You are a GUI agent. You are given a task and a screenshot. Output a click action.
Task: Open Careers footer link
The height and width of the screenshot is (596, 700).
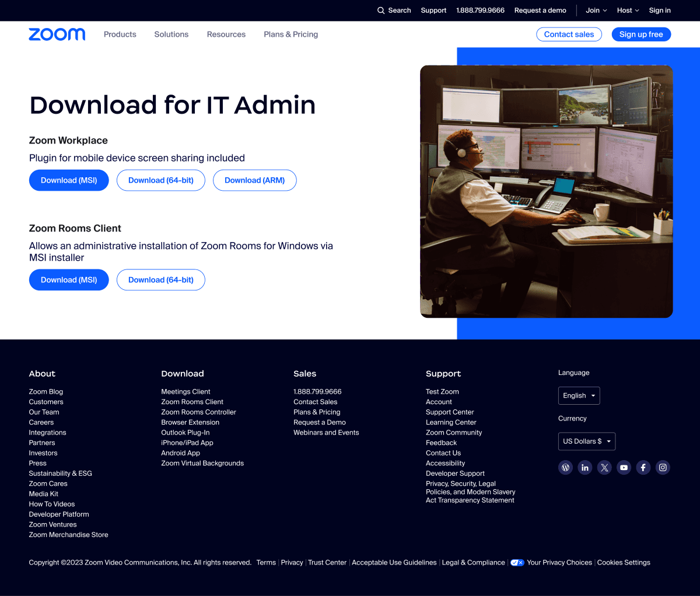coord(41,422)
